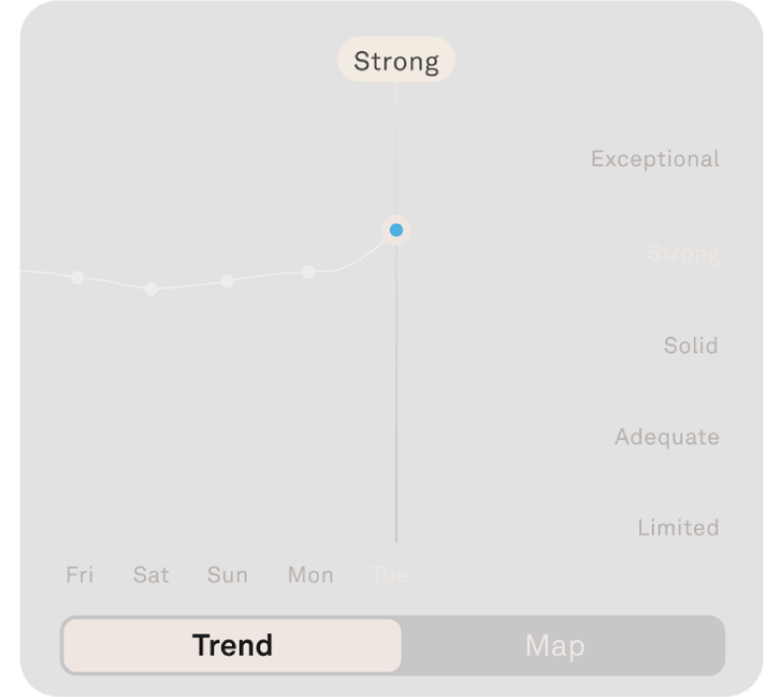The width and height of the screenshot is (784, 697).
Task: Click the Mon day label
Action: pos(310,575)
